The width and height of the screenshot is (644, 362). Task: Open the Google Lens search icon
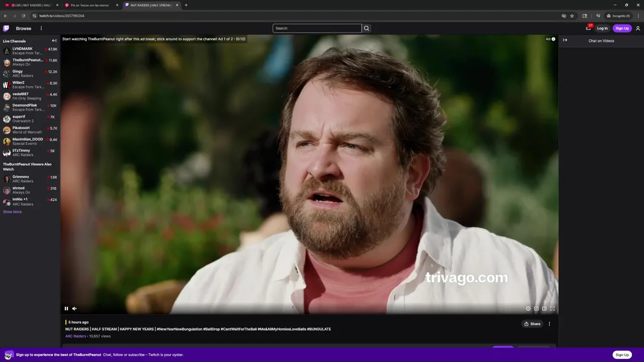point(585,16)
